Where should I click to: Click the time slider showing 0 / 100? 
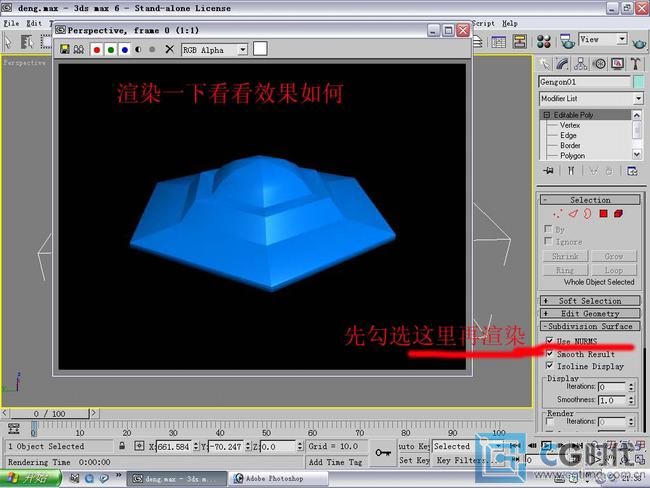49,413
